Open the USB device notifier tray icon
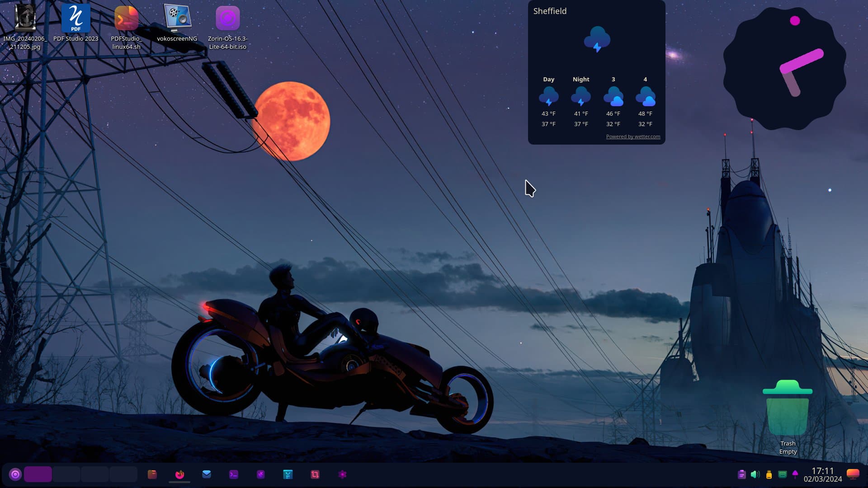Image resolution: width=868 pixels, height=488 pixels. pos(769,474)
